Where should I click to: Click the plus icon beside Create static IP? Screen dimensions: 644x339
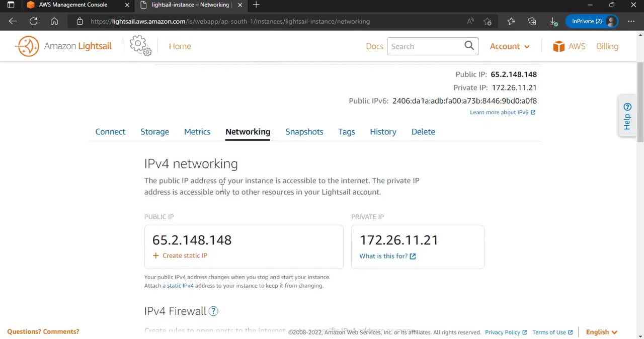(x=155, y=256)
